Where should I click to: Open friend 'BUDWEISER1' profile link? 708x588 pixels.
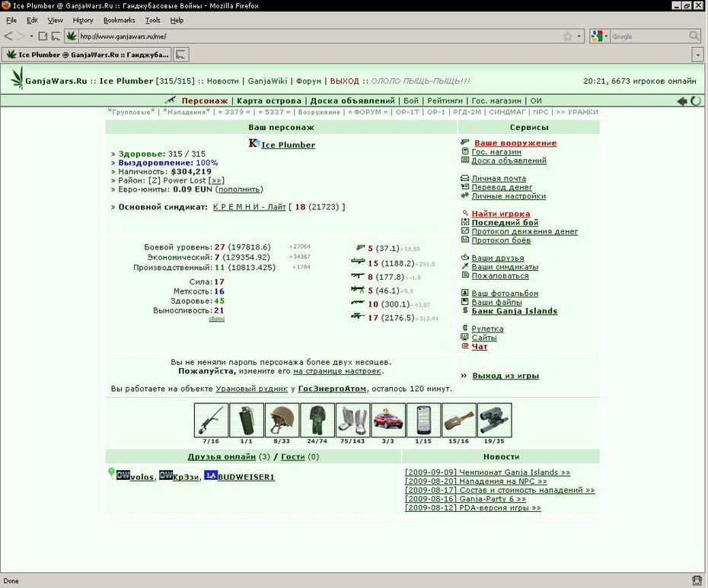click(x=246, y=477)
